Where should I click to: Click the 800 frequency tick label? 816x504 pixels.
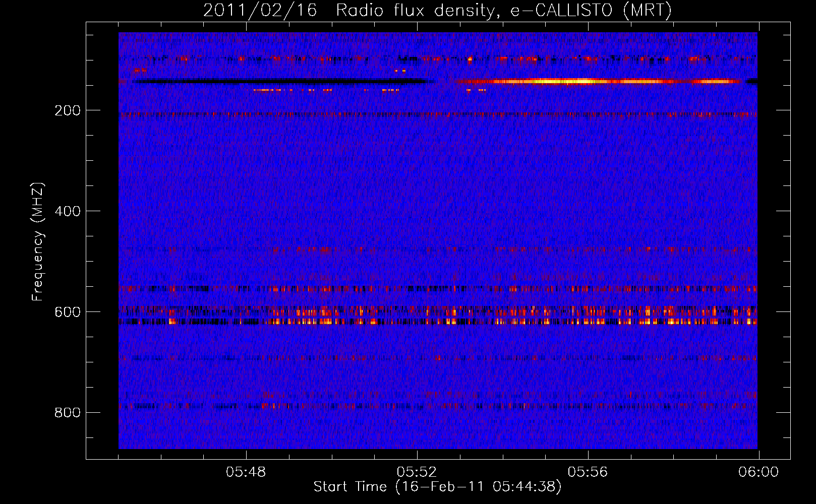68,413
